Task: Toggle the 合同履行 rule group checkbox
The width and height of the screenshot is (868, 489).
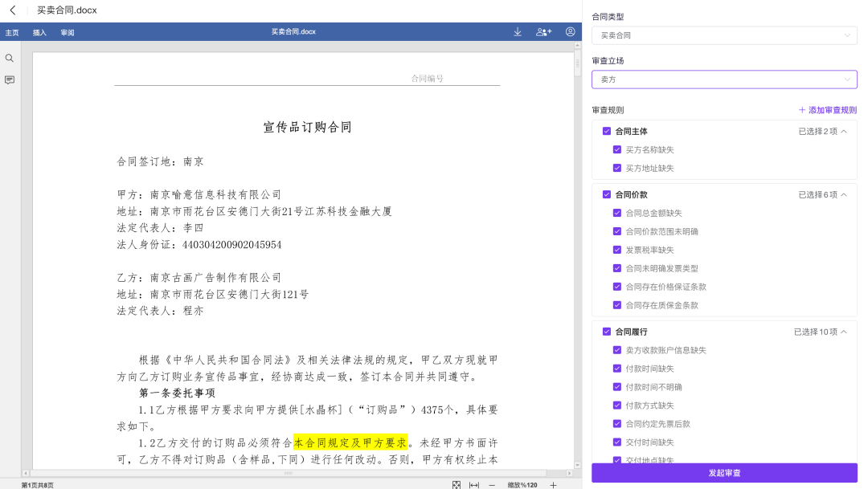Action: (x=605, y=331)
